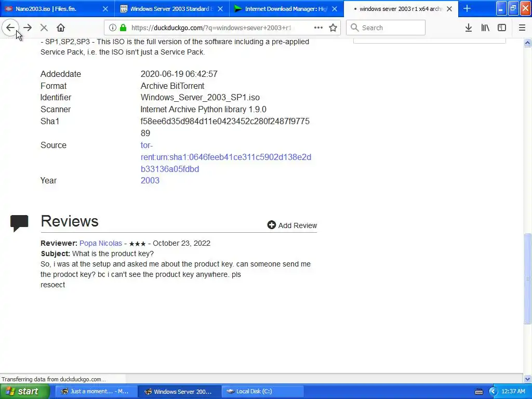The height and width of the screenshot is (399, 532).
Task: Click the vertical scrollbar thumb
Action: pyautogui.click(x=527, y=278)
